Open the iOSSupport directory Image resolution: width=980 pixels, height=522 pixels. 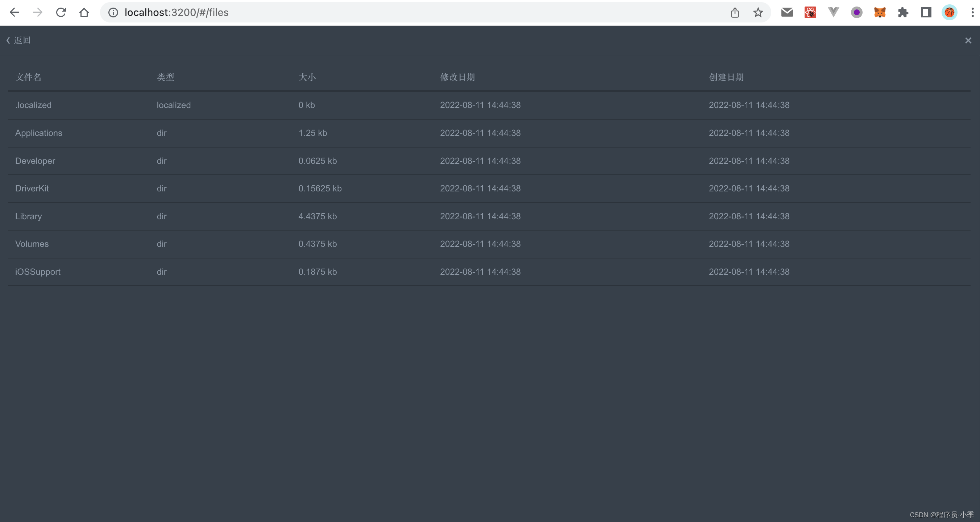(x=38, y=272)
